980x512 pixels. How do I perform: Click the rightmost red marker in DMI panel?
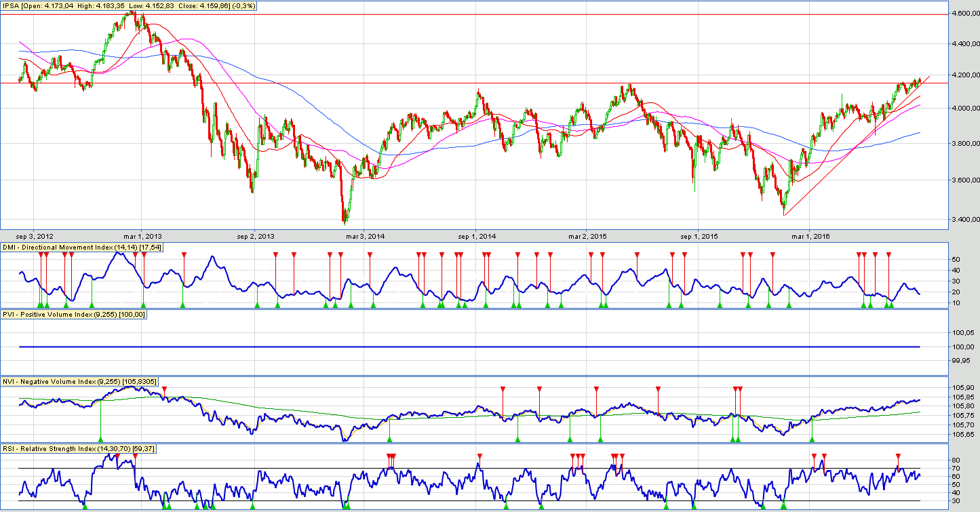[888, 254]
